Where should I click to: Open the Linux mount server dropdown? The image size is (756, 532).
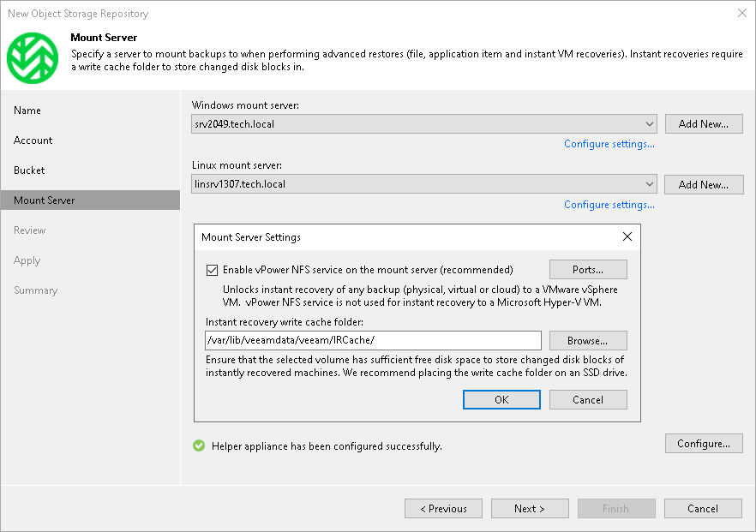tap(424, 184)
